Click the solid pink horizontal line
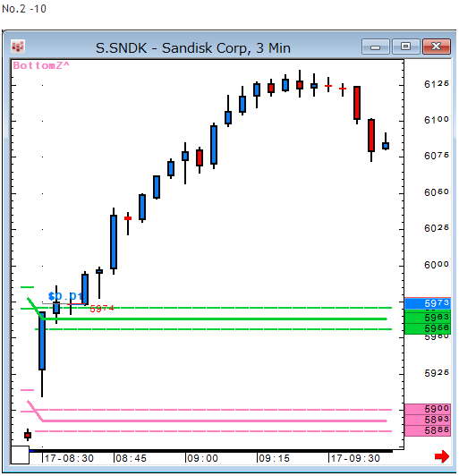The image size is (459, 476). coord(215,421)
